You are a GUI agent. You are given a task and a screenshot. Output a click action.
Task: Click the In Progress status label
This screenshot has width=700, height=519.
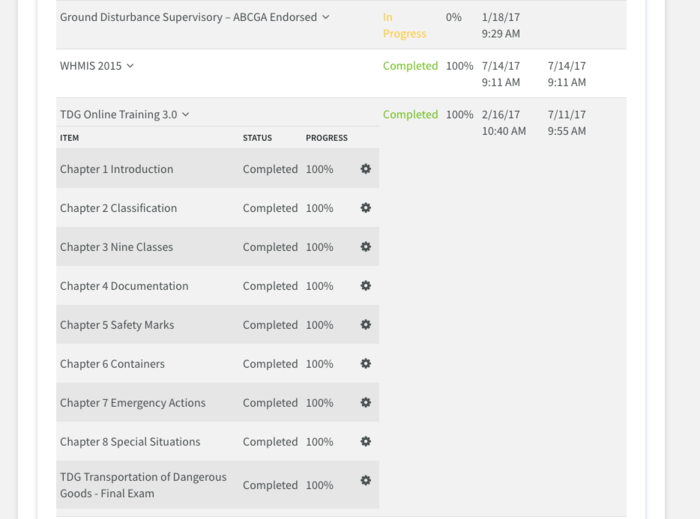pos(404,25)
